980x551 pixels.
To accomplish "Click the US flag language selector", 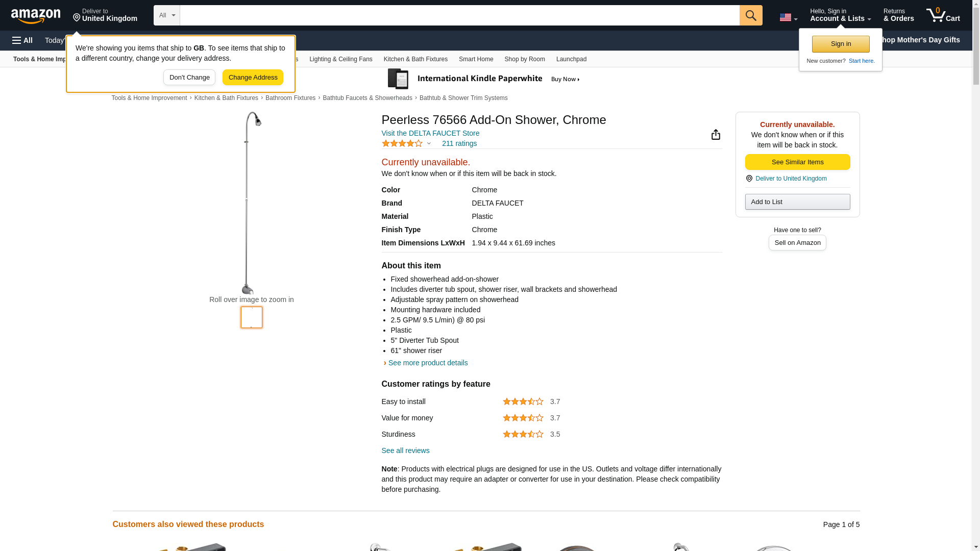I will click(x=788, y=17).
